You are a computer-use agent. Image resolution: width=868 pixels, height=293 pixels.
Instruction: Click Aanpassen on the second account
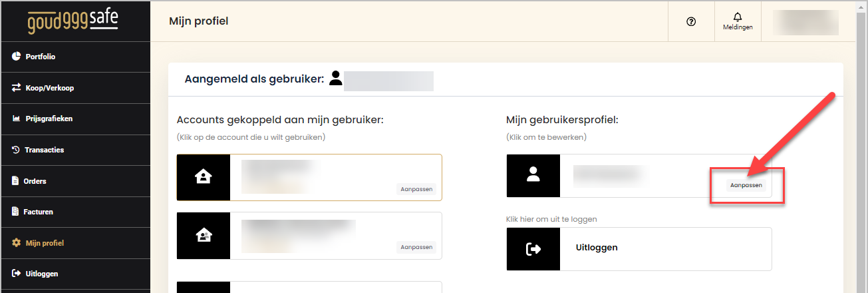point(416,247)
